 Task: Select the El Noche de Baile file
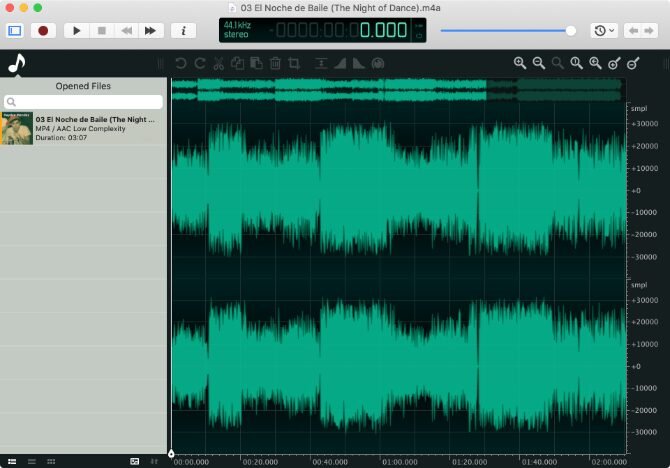[83, 128]
